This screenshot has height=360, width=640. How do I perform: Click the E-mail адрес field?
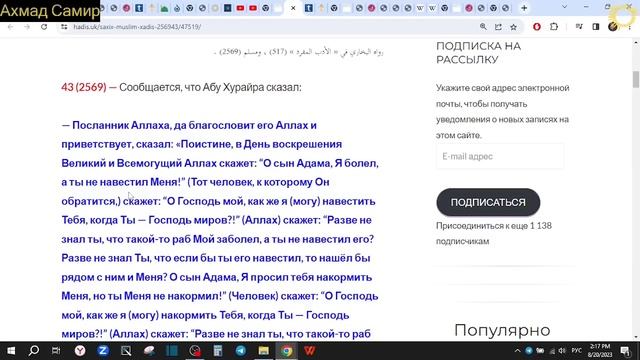(x=500, y=156)
